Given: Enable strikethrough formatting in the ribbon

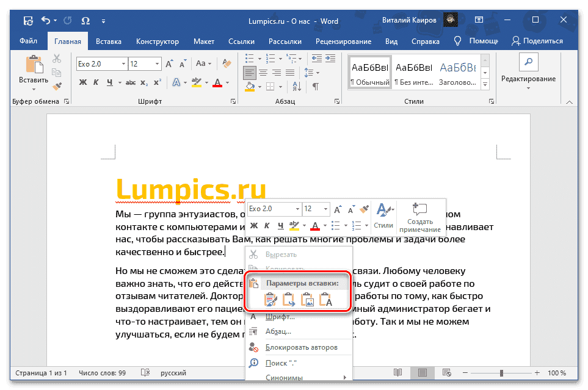Looking at the screenshot, I should click(x=130, y=82).
